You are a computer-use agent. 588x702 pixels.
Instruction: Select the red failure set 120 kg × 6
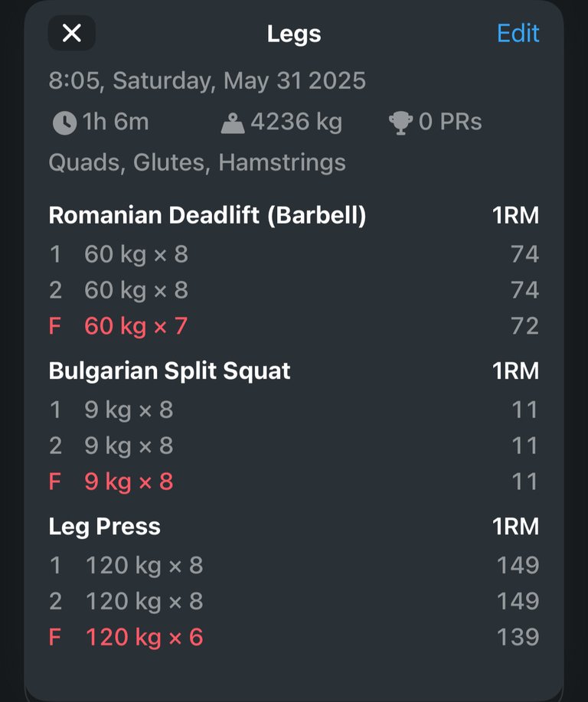tap(294, 637)
